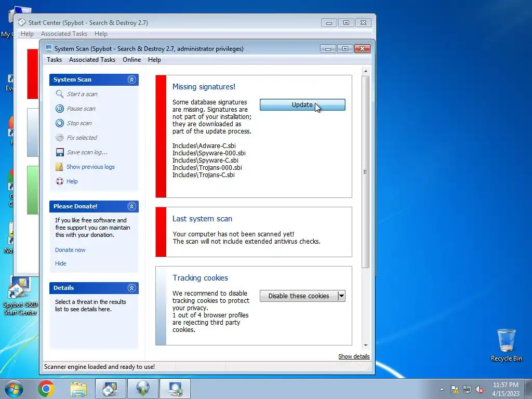Image resolution: width=532 pixels, height=399 pixels.
Task: Open Windows Explorer from the taskbar
Action: tap(78, 389)
